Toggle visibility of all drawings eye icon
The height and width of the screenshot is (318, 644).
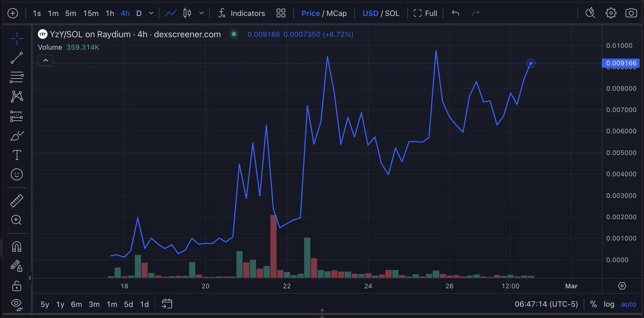coord(17,304)
